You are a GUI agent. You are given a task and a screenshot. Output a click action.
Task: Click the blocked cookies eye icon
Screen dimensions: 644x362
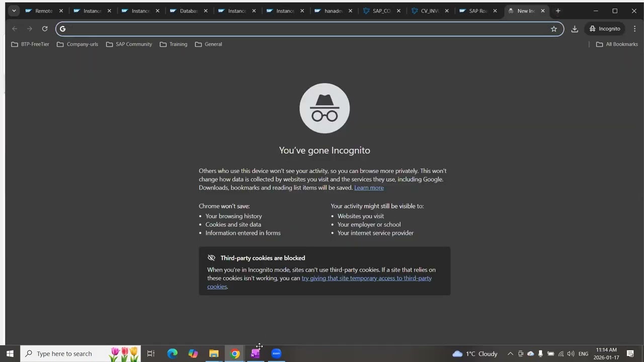click(x=211, y=258)
